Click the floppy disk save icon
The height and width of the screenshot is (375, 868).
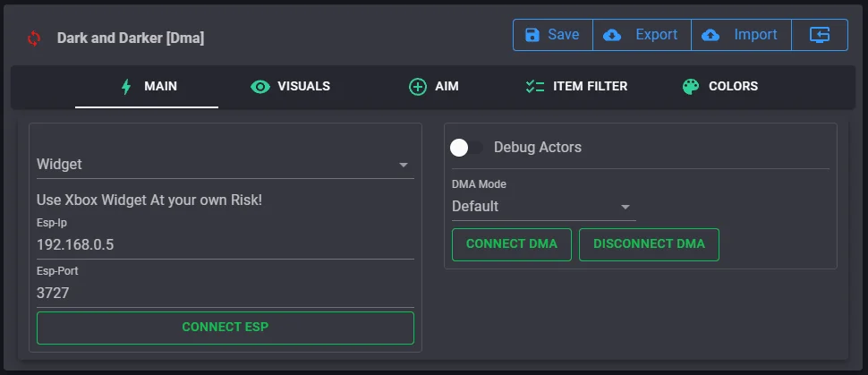pyautogui.click(x=532, y=35)
